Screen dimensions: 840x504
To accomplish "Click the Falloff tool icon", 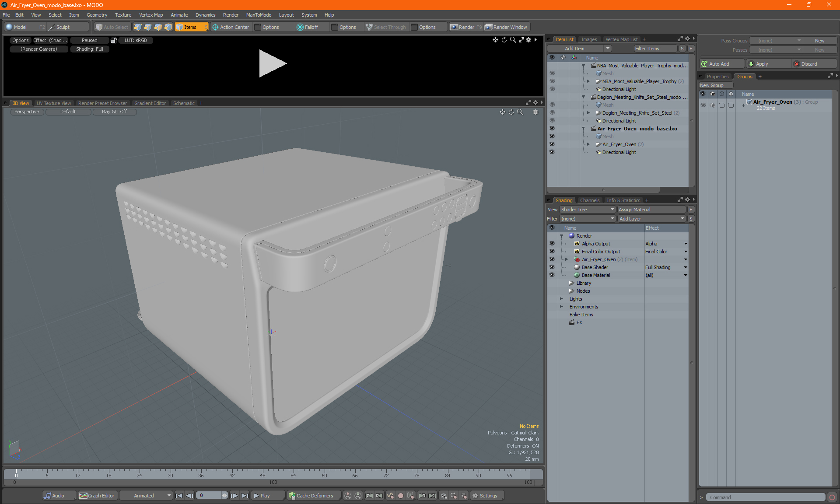I will tap(300, 27).
